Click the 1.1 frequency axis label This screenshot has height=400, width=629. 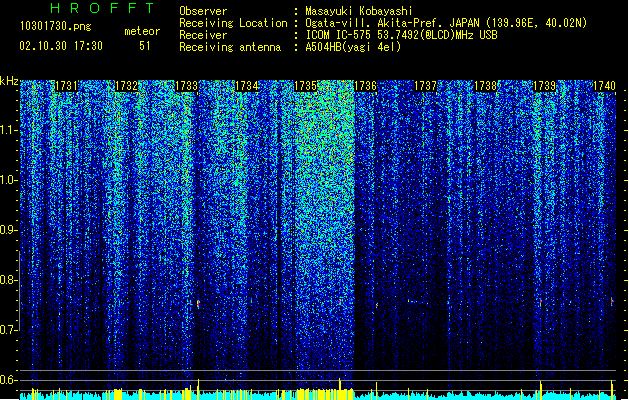click(x=8, y=131)
